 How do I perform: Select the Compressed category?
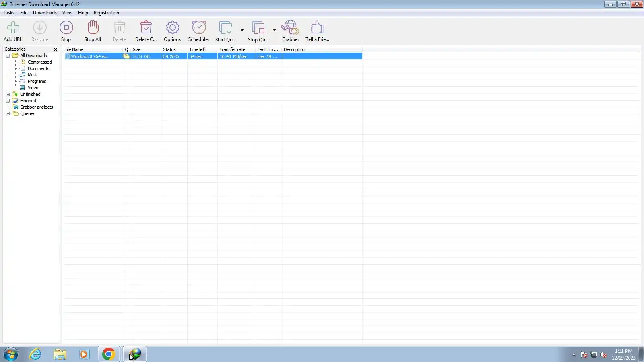click(39, 62)
